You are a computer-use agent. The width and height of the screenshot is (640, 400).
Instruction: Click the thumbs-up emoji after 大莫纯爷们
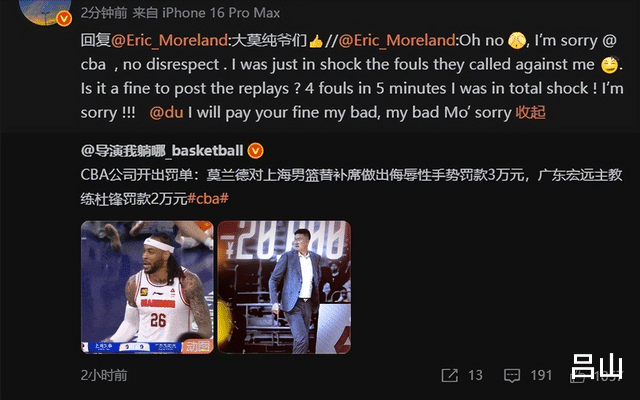pyautogui.click(x=316, y=41)
